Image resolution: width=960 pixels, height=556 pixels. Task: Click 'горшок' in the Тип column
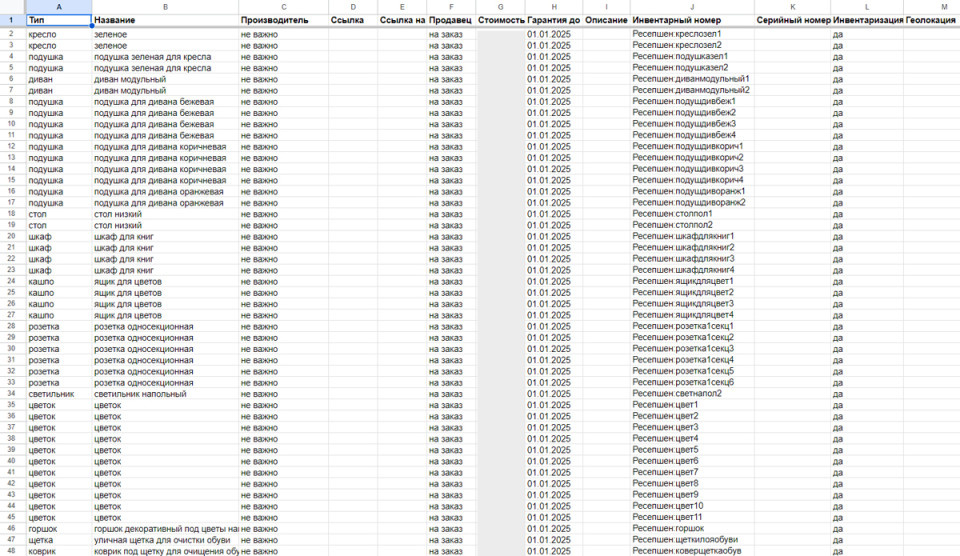pyautogui.click(x=59, y=528)
